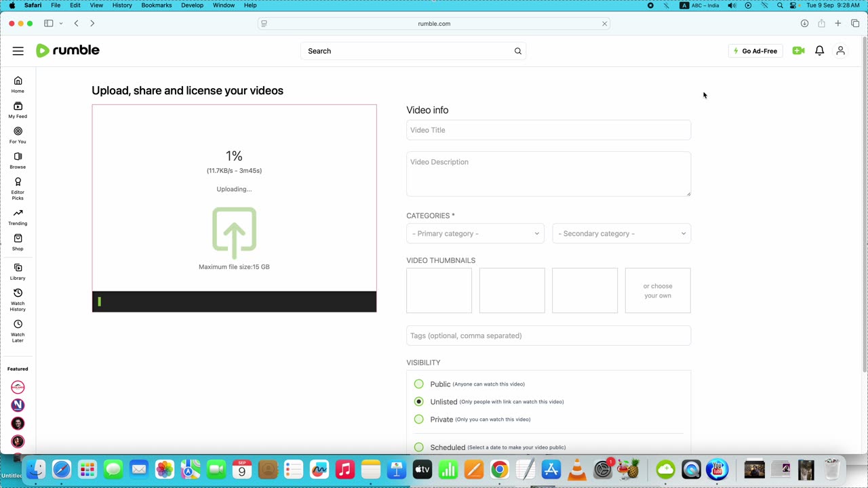Open the user account profile icon
868x488 pixels.
pyautogui.click(x=840, y=51)
